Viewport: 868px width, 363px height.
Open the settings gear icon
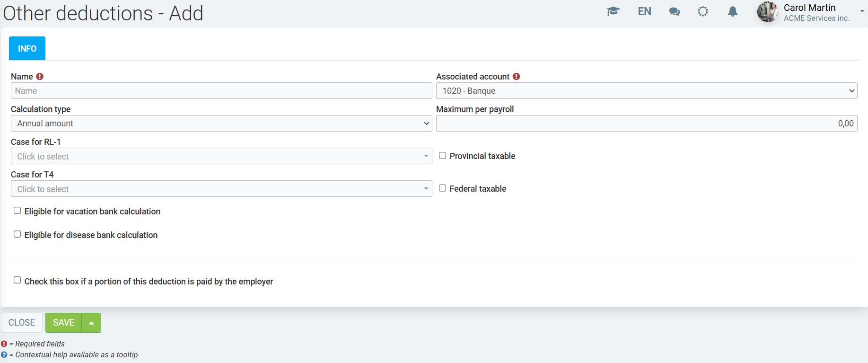click(703, 11)
